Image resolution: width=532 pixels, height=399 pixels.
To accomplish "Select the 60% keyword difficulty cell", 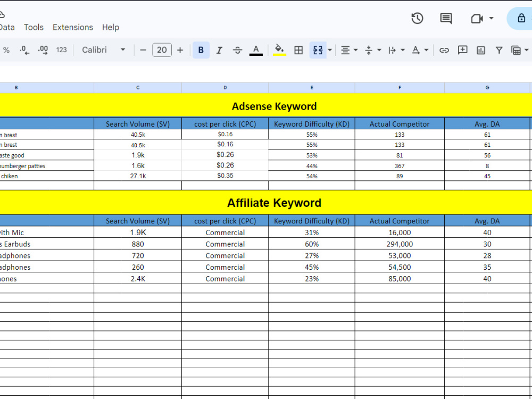I will coord(312,244).
